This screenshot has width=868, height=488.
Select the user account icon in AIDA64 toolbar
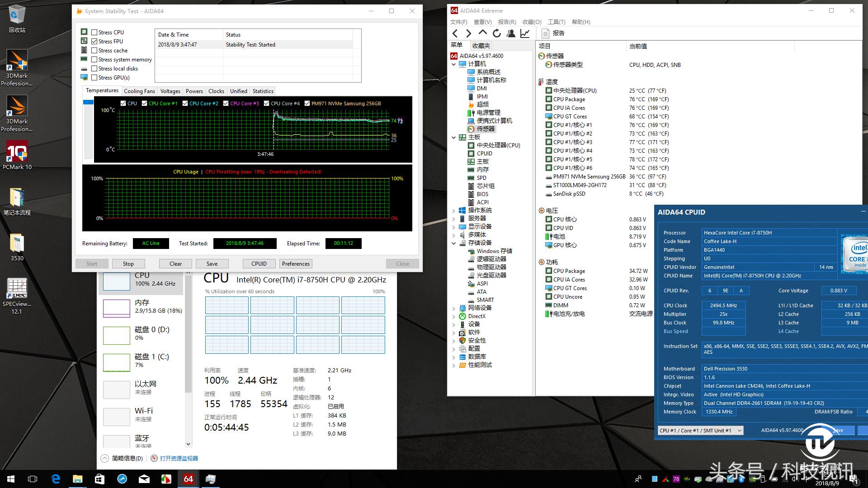click(x=510, y=33)
